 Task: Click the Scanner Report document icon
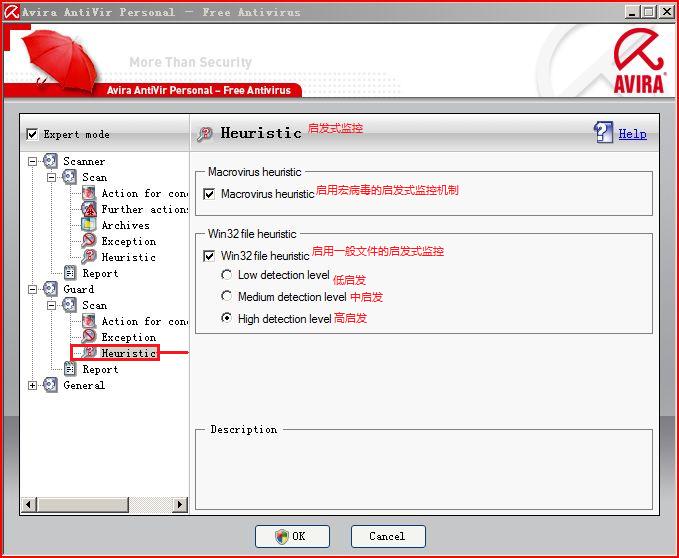coord(70,273)
